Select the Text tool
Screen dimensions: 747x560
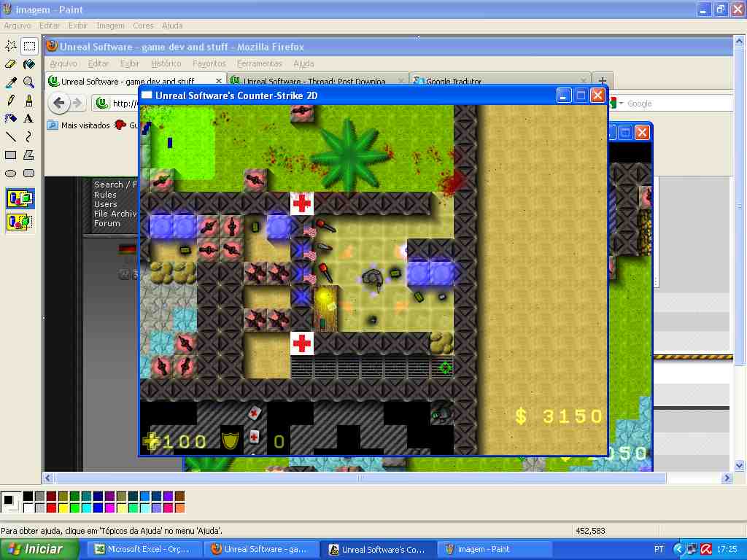coord(29,118)
